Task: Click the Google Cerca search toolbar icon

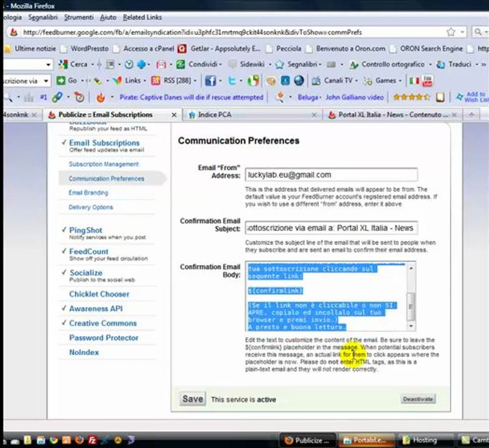Action: point(63,64)
